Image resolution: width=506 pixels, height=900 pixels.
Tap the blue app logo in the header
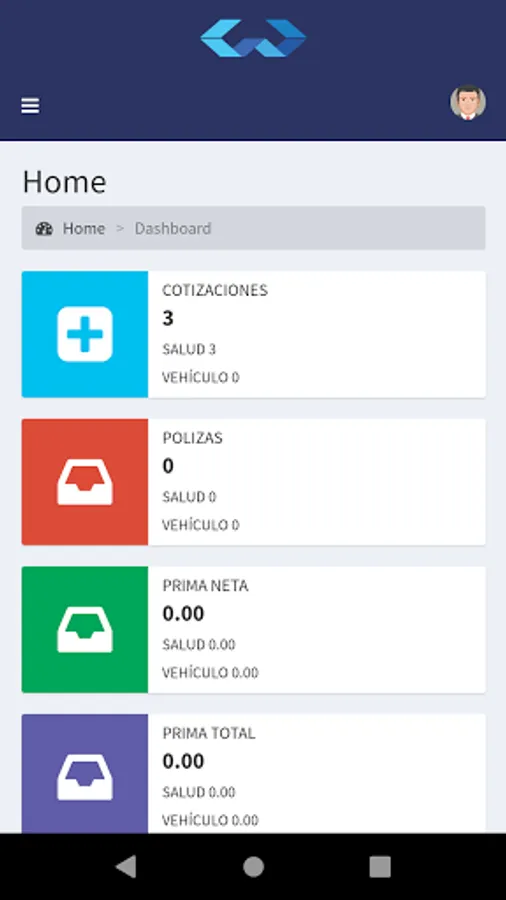253,38
